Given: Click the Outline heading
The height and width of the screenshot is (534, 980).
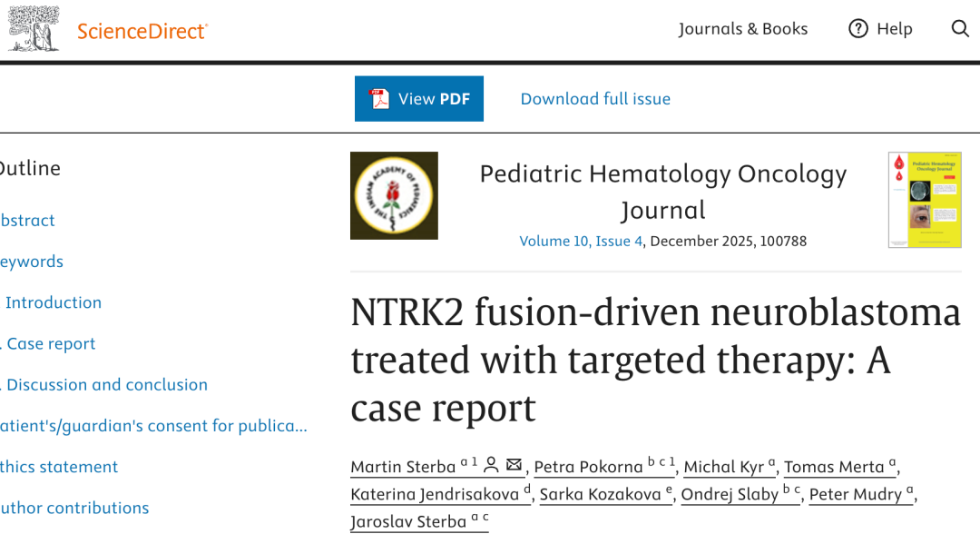Looking at the screenshot, I should [30, 168].
